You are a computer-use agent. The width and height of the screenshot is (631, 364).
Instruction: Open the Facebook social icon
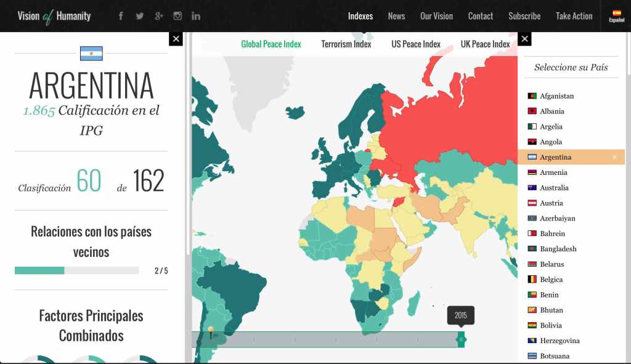pos(121,16)
